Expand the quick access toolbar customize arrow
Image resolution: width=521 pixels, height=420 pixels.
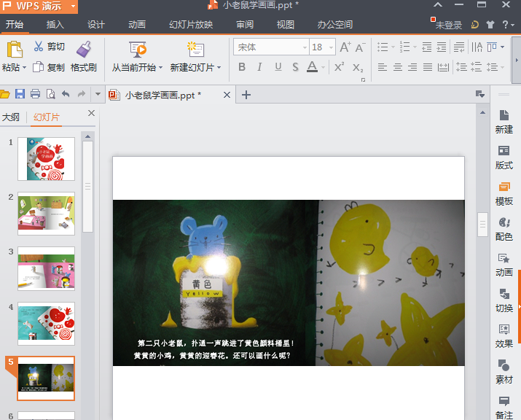coord(98,94)
